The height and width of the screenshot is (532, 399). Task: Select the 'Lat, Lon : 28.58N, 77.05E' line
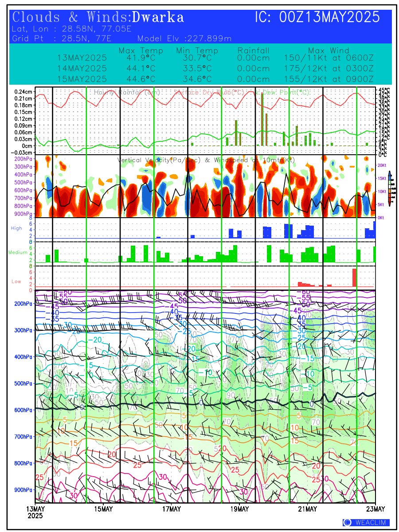coord(72,29)
